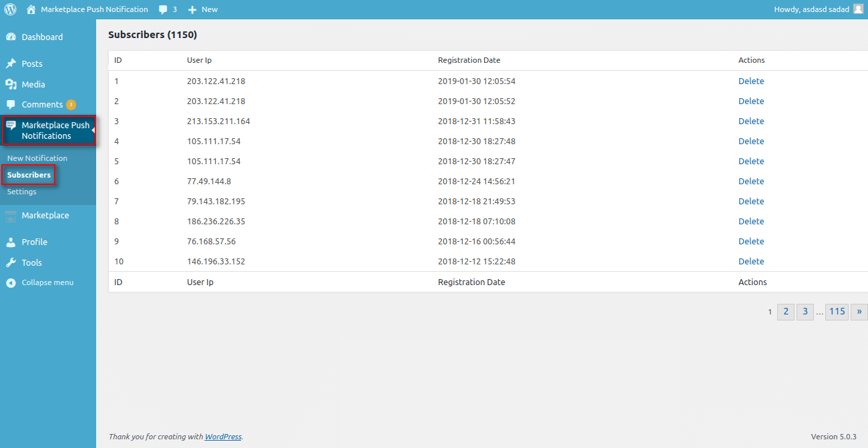Collapse the admin sidebar menu
This screenshot has height=448, width=868.
12,282
